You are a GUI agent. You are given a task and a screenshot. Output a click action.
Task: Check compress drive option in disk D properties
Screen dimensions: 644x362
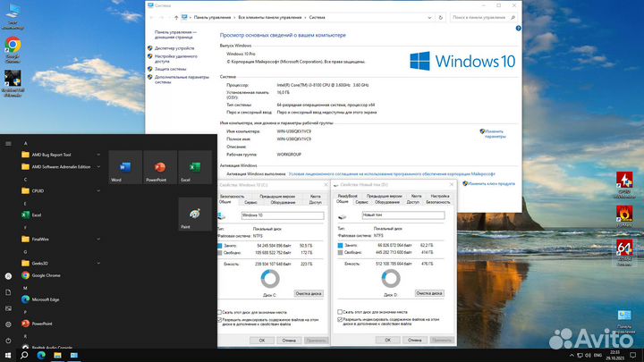click(340, 312)
